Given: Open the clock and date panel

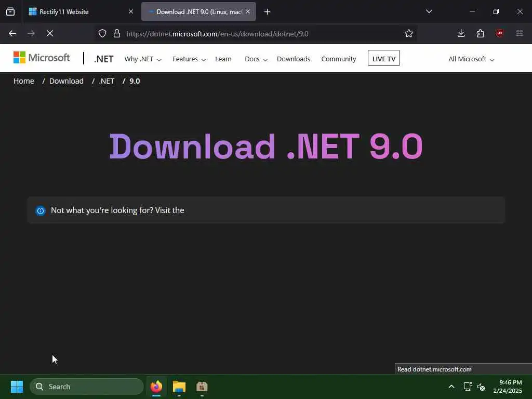Looking at the screenshot, I should coord(508,387).
